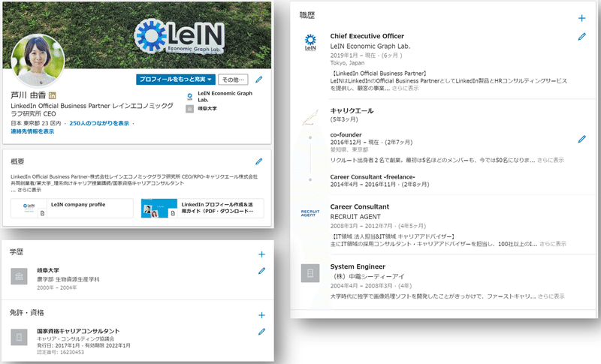Edit Chief Executive Officer position pencil

[x=581, y=37]
